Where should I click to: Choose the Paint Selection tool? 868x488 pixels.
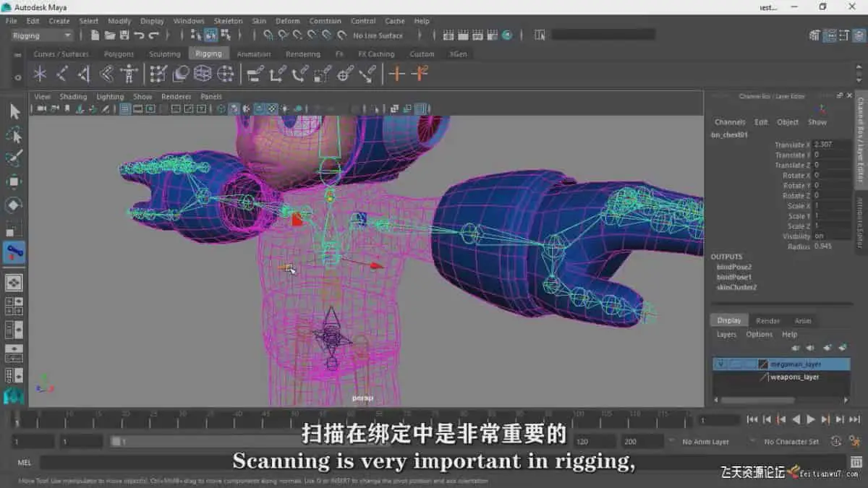14,158
